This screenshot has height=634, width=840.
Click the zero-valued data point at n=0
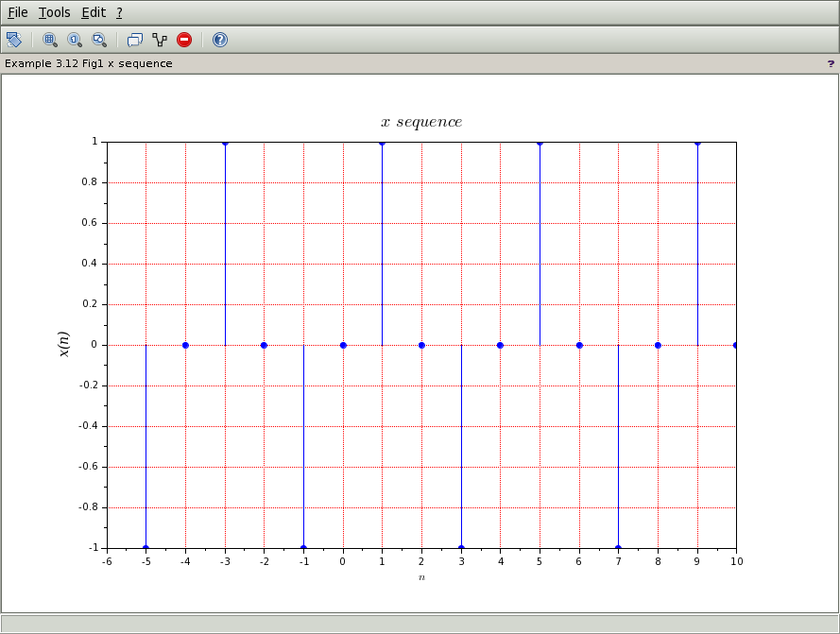pyautogui.click(x=343, y=345)
